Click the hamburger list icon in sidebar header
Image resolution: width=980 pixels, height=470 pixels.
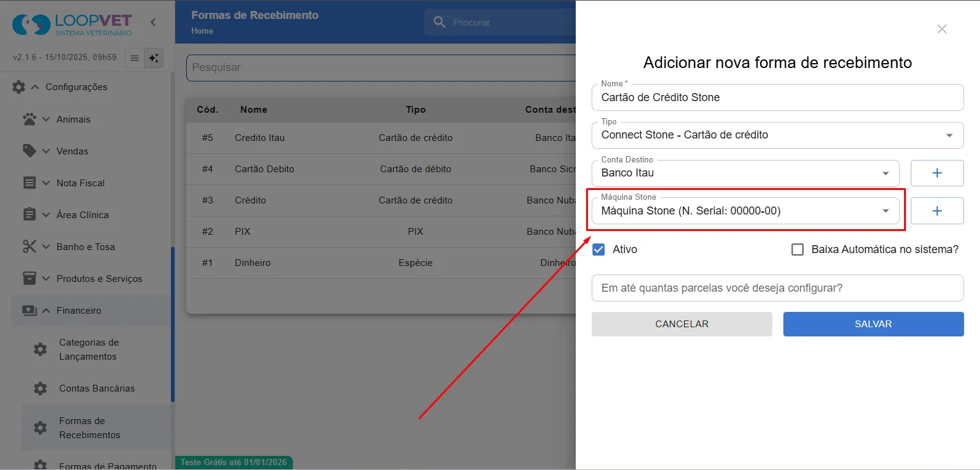point(134,58)
